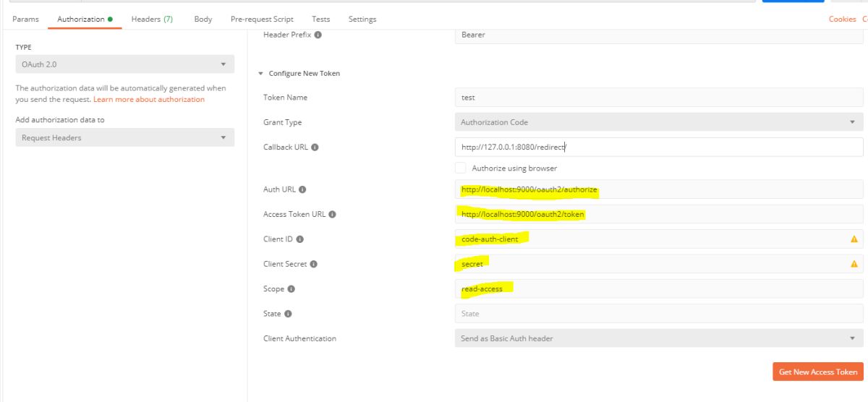The width and height of the screenshot is (868, 402).
Task: Open the Headers (7) tab
Action: point(152,20)
